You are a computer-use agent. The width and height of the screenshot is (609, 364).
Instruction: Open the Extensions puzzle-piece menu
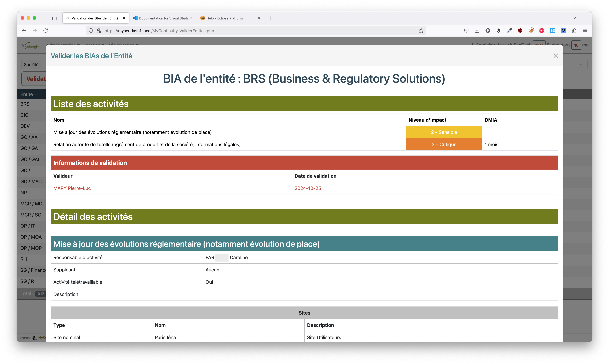point(574,31)
